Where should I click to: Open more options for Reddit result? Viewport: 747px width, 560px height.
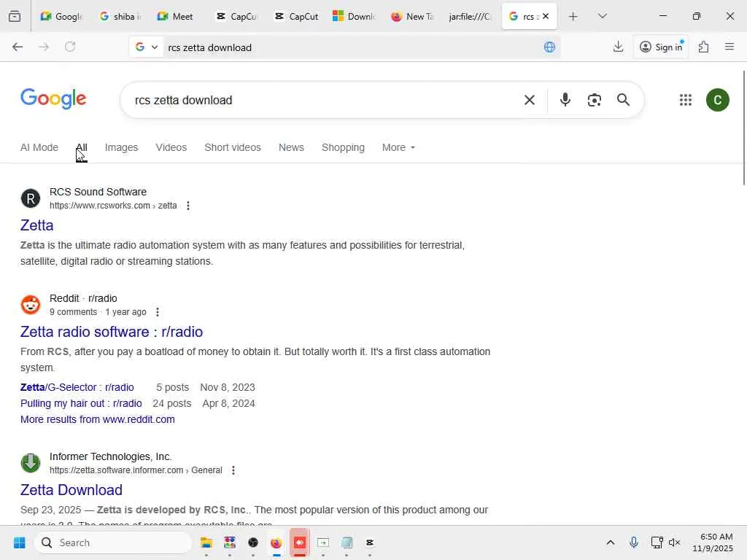click(x=158, y=312)
